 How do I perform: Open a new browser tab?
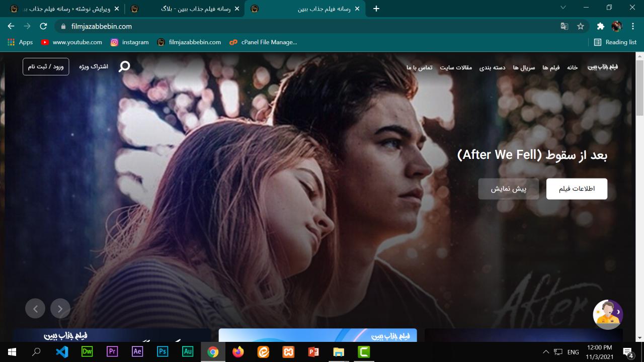[376, 9]
